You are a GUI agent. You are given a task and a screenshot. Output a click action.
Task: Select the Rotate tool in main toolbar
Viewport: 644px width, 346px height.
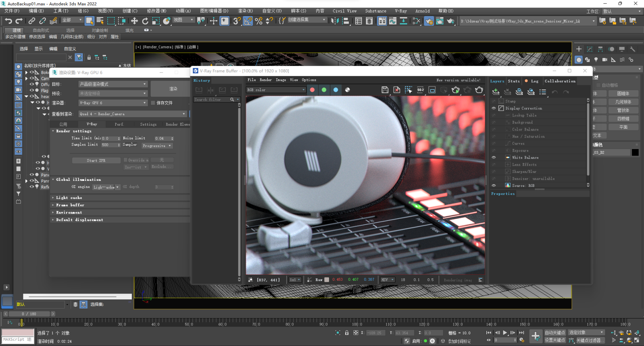[x=145, y=21]
